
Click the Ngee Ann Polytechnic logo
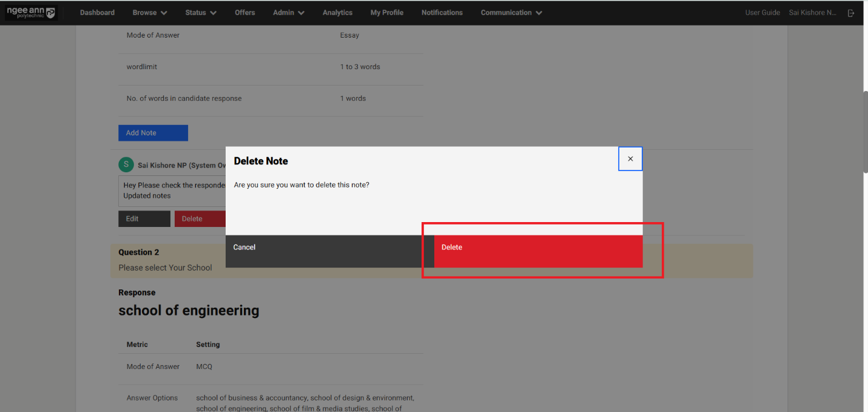pyautogui.click(x=30, y=13)
